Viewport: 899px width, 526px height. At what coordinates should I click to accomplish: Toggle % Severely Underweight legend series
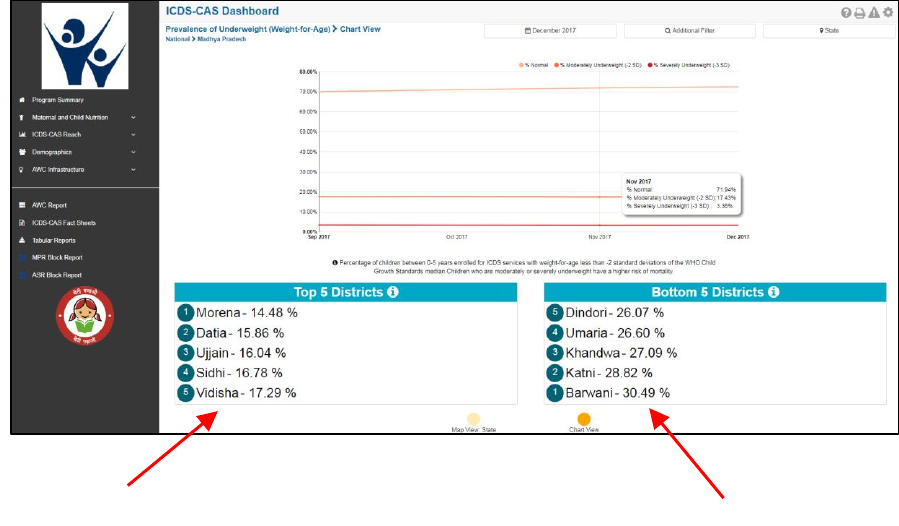689,65
